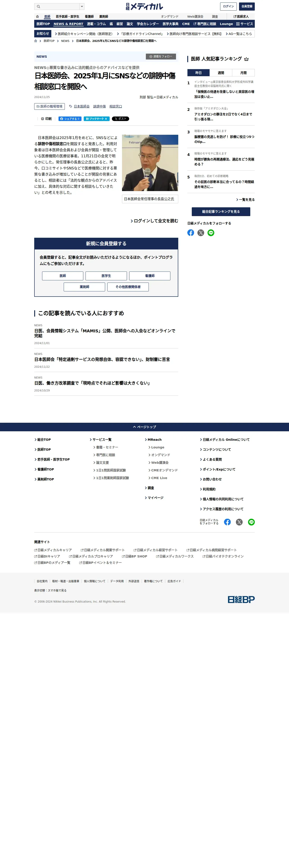The height and width of the screenshot is (868, 289).
Task: Share the article with Facebook シェアする button
Action: click(x=70, y=119)
